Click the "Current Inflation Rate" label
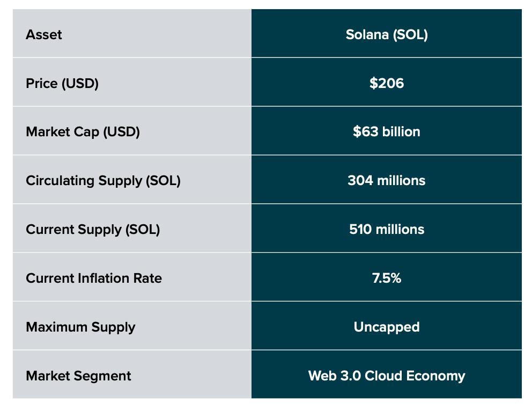 [x=94, y=278]
